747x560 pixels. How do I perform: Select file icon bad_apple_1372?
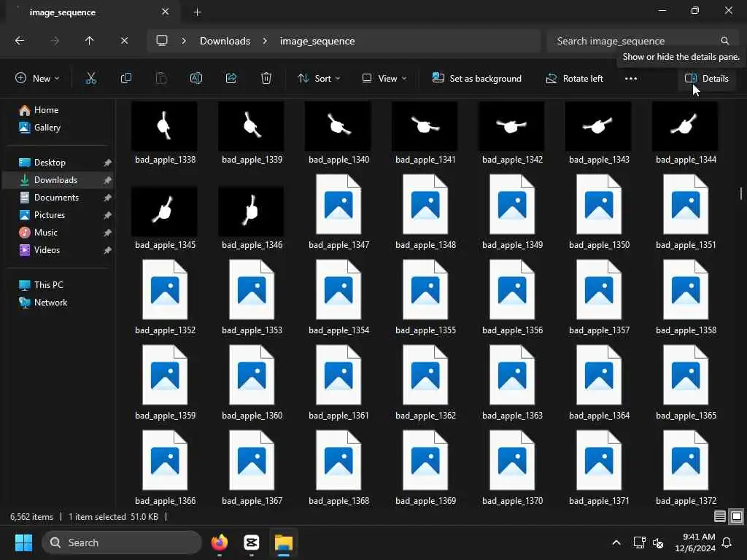coord(685,461)
